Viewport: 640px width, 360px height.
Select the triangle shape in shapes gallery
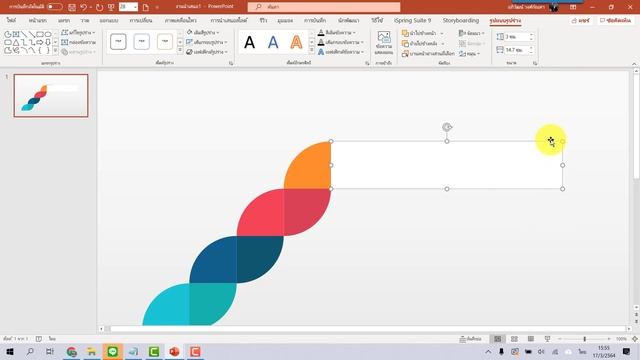(x=16, y=42)
